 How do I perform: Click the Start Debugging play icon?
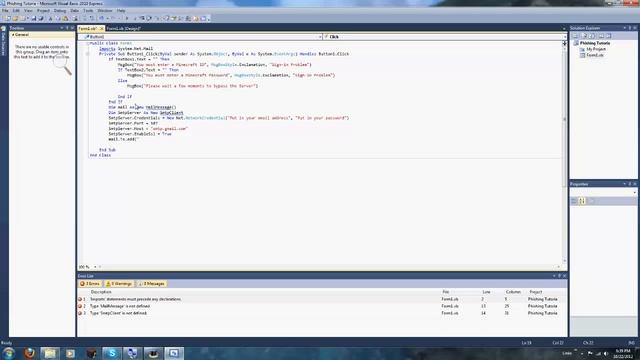127,18
